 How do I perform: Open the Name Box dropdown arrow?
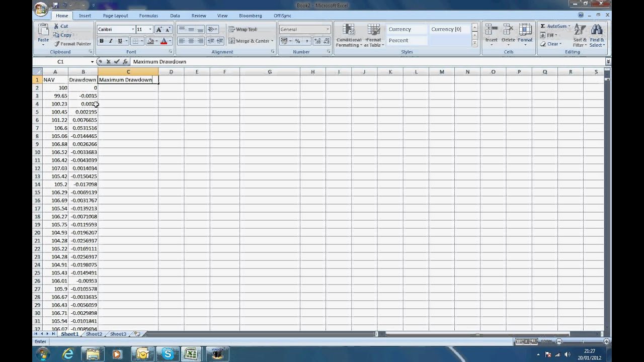pyautogui.click(x=92, y=61)
